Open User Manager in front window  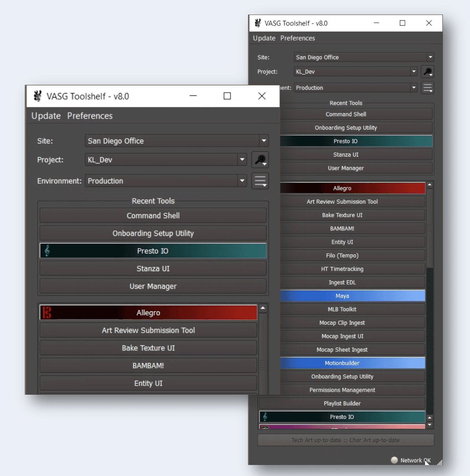153,286
